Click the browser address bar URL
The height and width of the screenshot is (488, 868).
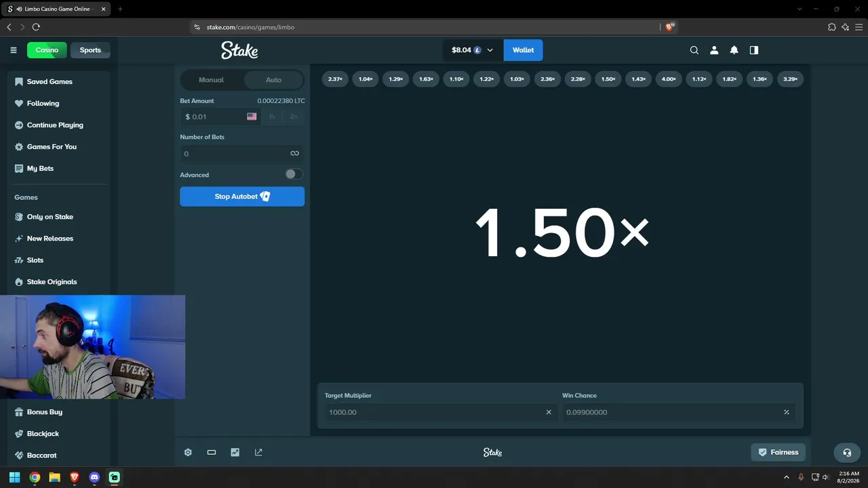(x=250, y=27)
